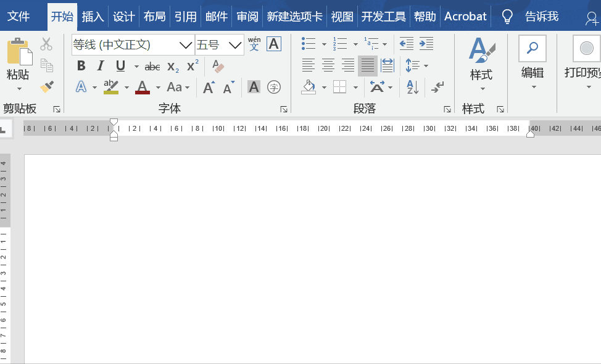Decrease paragraph indent
601x364 pixels.
(406, 44)
